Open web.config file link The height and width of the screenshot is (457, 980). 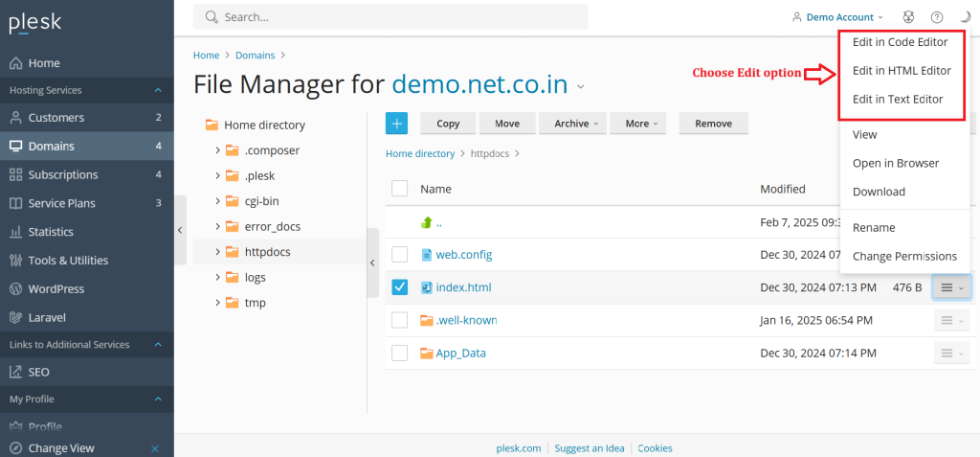(464, 255)
